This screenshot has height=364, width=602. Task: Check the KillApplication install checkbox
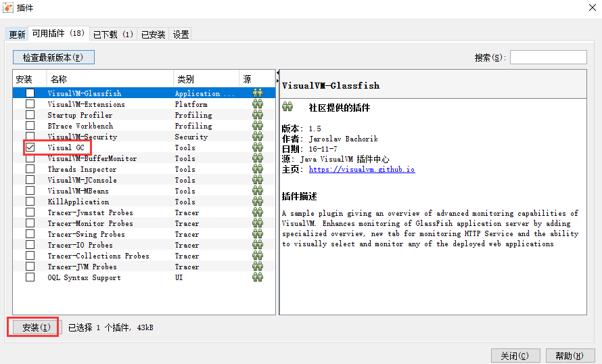point(30,201)
